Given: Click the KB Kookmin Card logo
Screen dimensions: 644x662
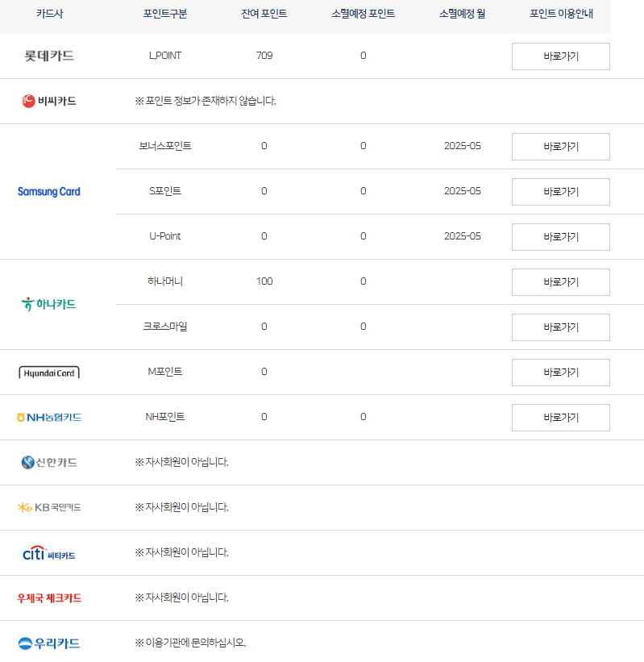Looking at the screenshot, I should coord(49,507).
